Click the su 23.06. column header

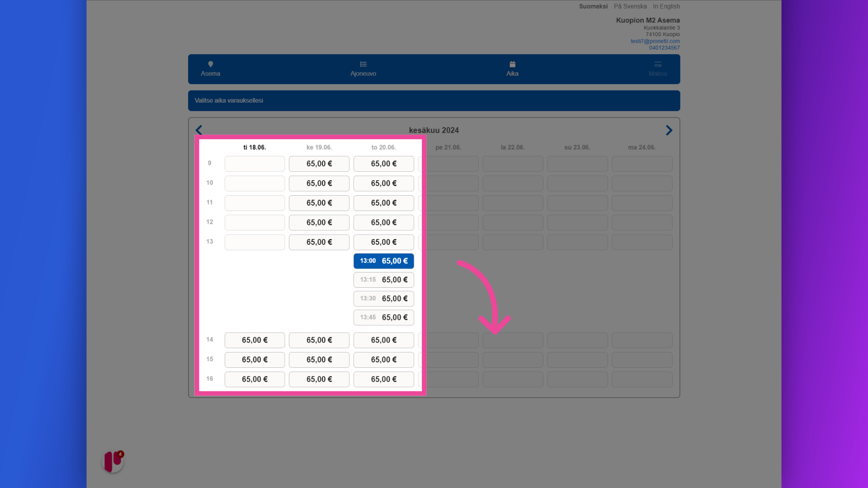577,147
